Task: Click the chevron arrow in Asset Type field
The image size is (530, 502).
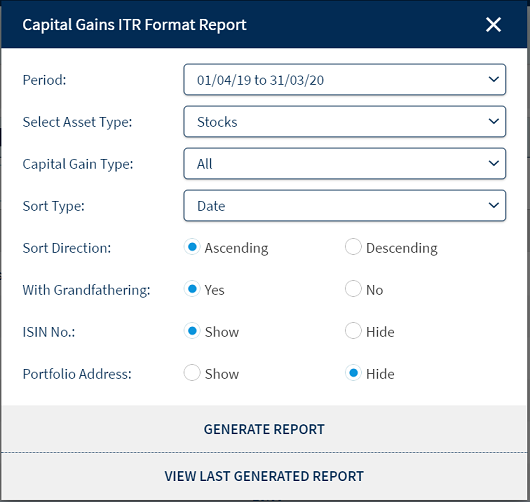Action: (x=494, y=121)
